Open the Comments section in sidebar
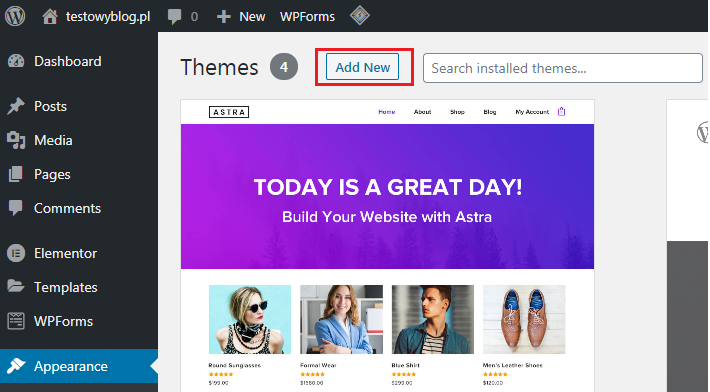The image size is (710, 392). [67, 208]
